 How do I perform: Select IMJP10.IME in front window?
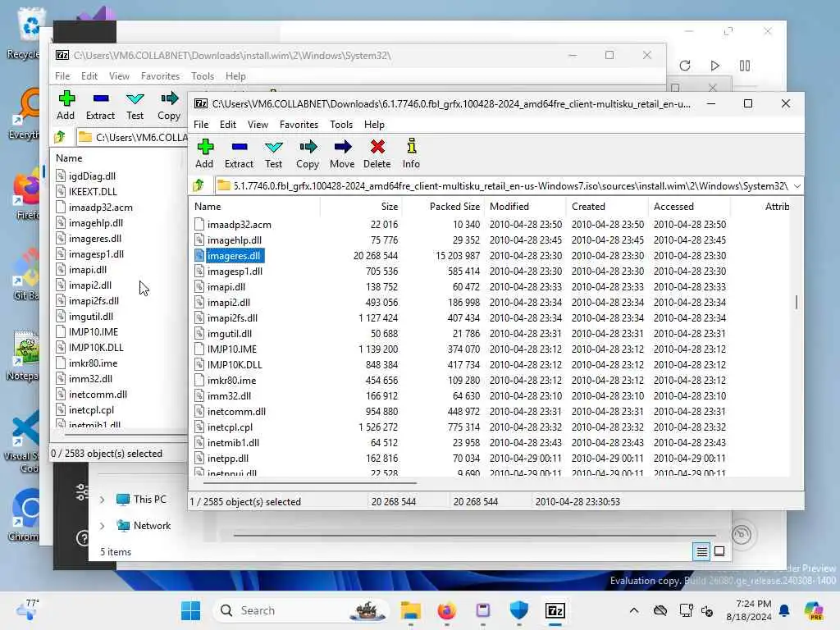232,349
